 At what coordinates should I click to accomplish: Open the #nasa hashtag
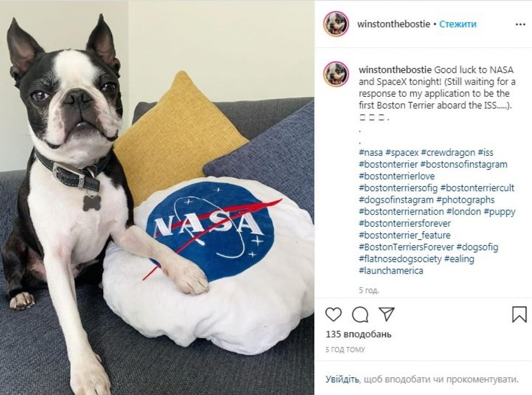pyautogui.click(x=371, y=153)
